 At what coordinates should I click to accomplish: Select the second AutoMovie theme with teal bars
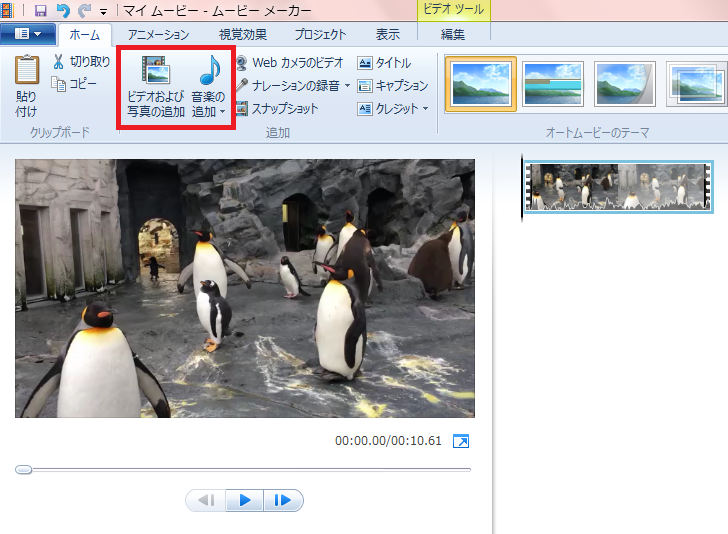click(x=552, y=84)
